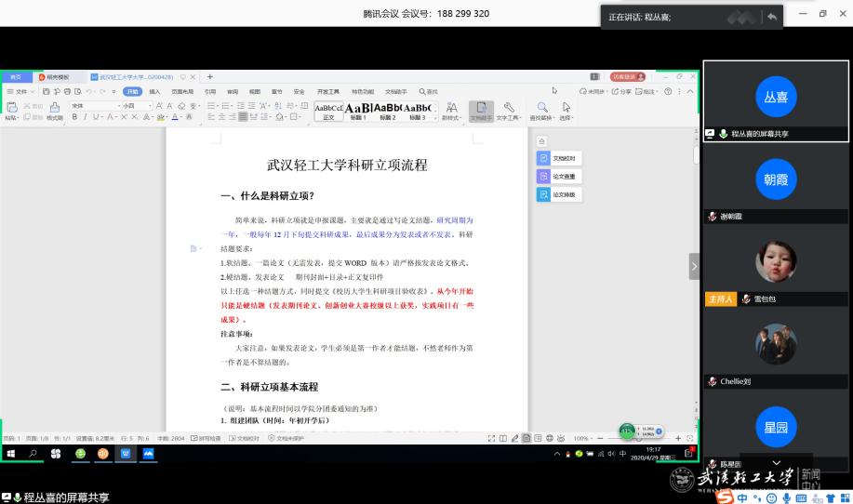Select the 标题 2 style thumbnail

coord(387,111)
